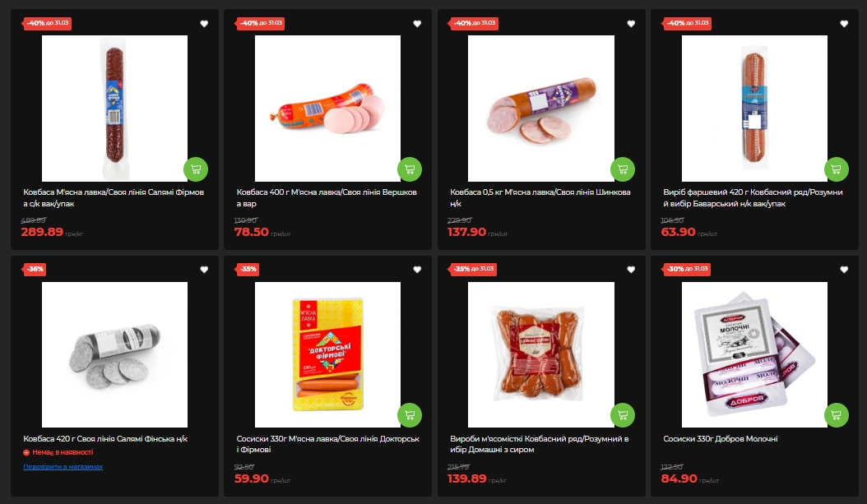
Task: Toggle heart on Салямі Фінська card
Action: coord(204,270)
